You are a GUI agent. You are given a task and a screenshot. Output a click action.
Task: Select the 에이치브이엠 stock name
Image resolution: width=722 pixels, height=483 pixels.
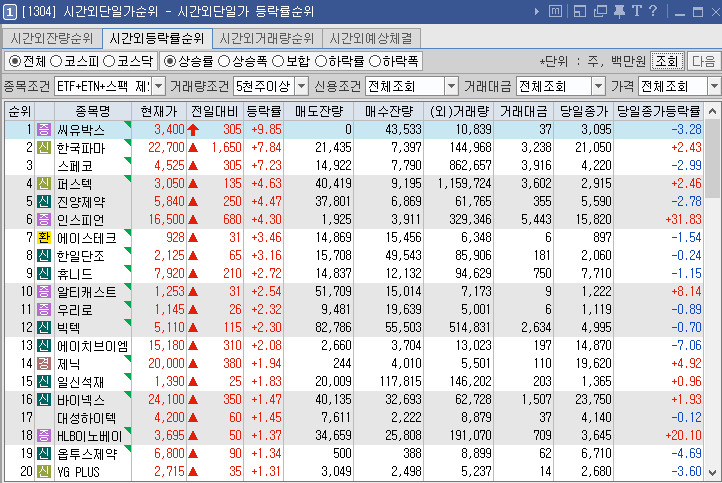[x=92, y=346]
